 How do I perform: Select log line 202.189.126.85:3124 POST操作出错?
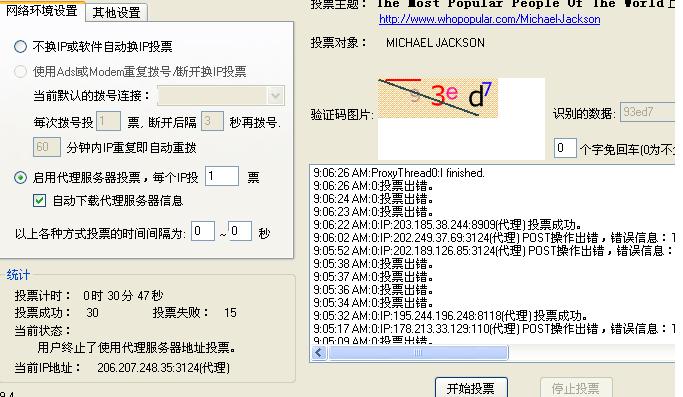(x=494, y=251)
